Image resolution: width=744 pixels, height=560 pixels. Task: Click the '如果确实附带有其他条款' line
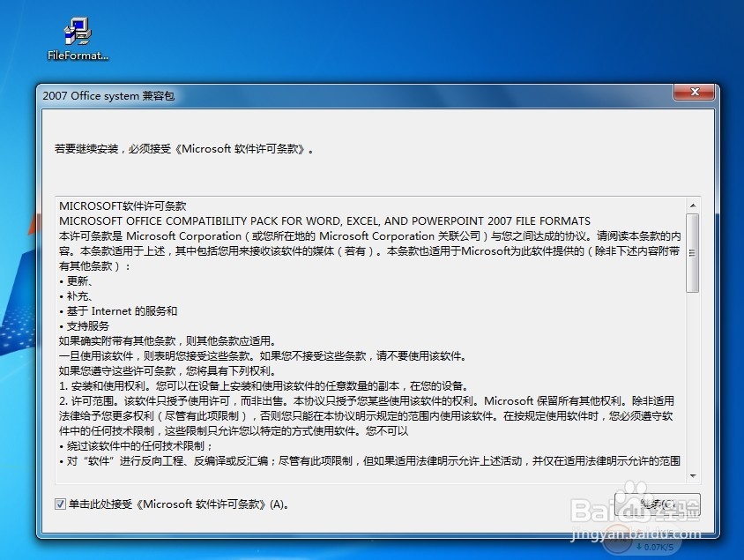pos(168,340)
